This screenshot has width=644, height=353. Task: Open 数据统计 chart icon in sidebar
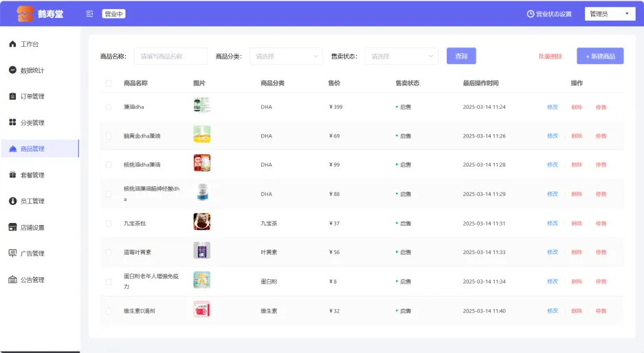(12, 70)
